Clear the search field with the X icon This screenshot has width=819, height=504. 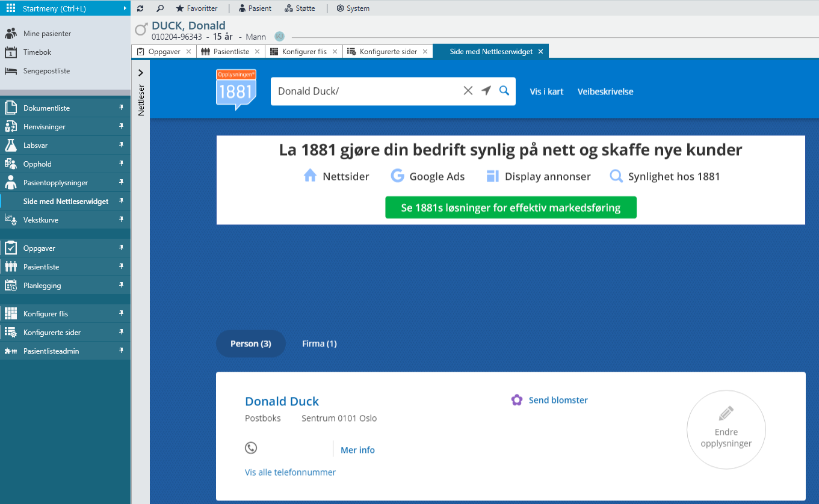point(468,91)
